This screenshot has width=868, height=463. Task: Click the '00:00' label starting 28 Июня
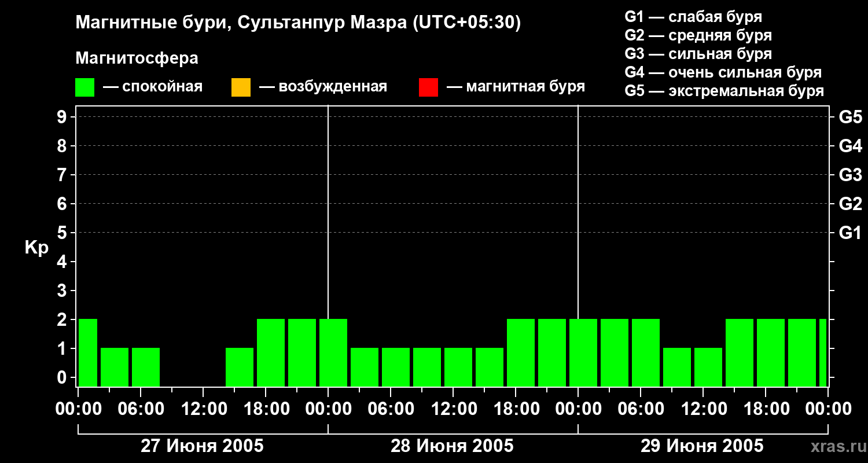[x=328, y=409]
